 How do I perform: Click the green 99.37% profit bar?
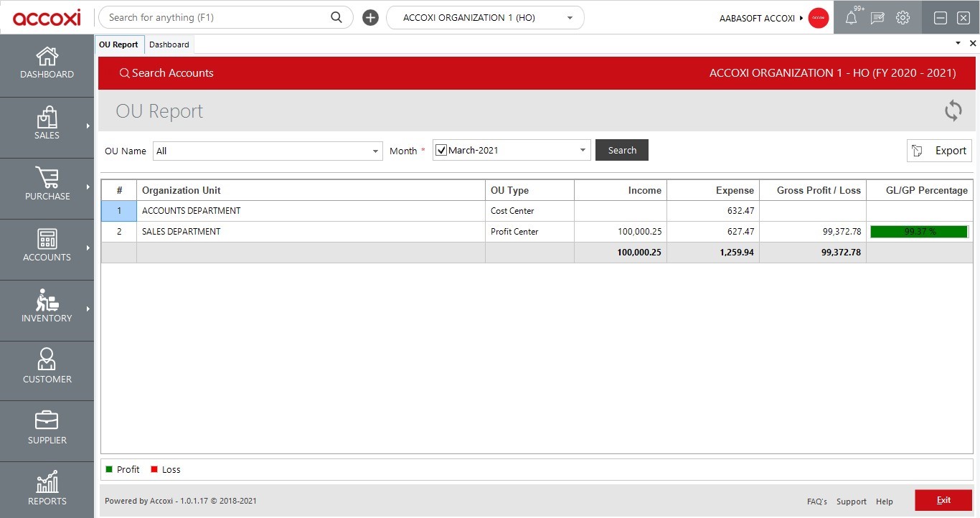[x=918, y=231]
